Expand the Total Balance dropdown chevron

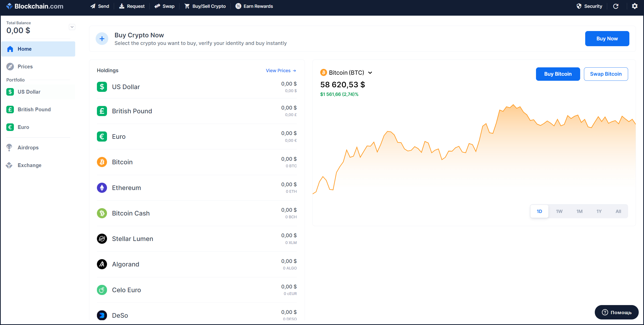pyautogui.click(x=72, y=27)
